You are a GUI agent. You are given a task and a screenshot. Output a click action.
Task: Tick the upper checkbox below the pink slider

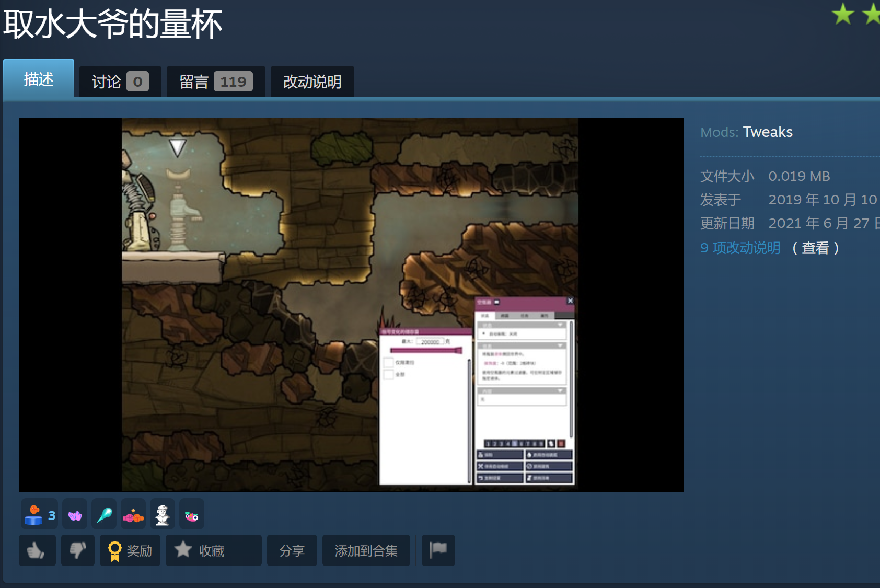(388, 362)
